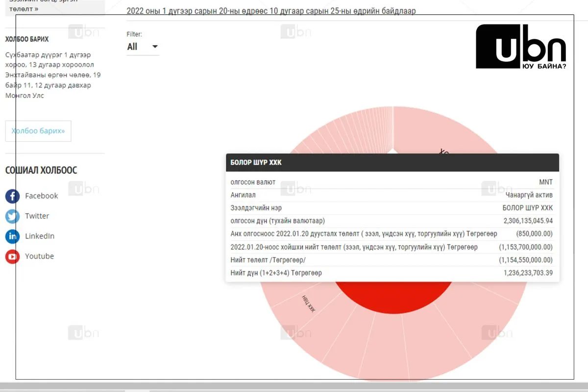The height and width of the screenshot is (392, 588).
Task: Visit the Youtube text link
Action: coord(40,256)
